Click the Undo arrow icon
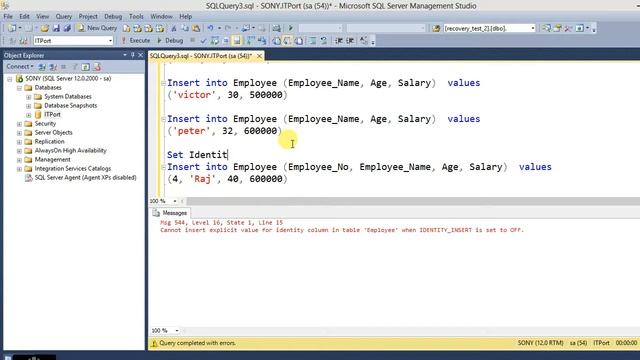 210,28
